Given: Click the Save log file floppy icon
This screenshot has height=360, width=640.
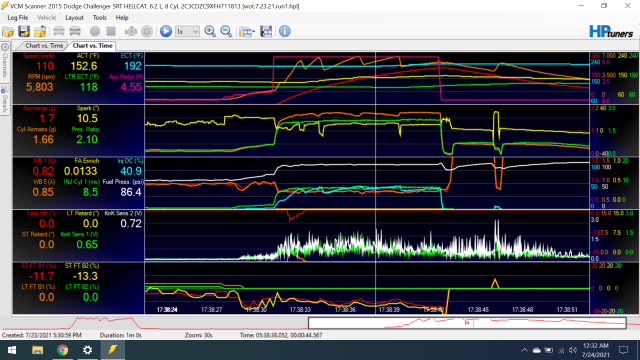Looking at the screenshot, I should [x=24, y=31].
